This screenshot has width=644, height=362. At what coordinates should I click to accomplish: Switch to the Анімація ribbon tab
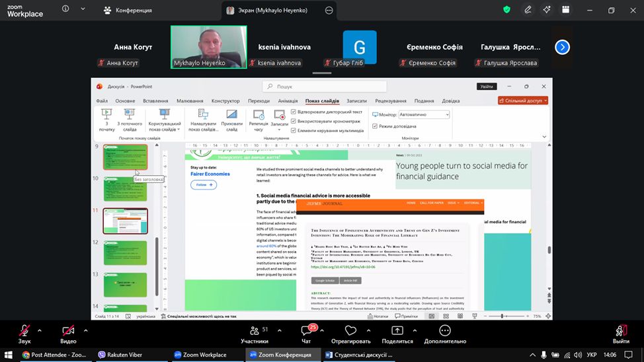pyautogui.click(x=288, y=101)
